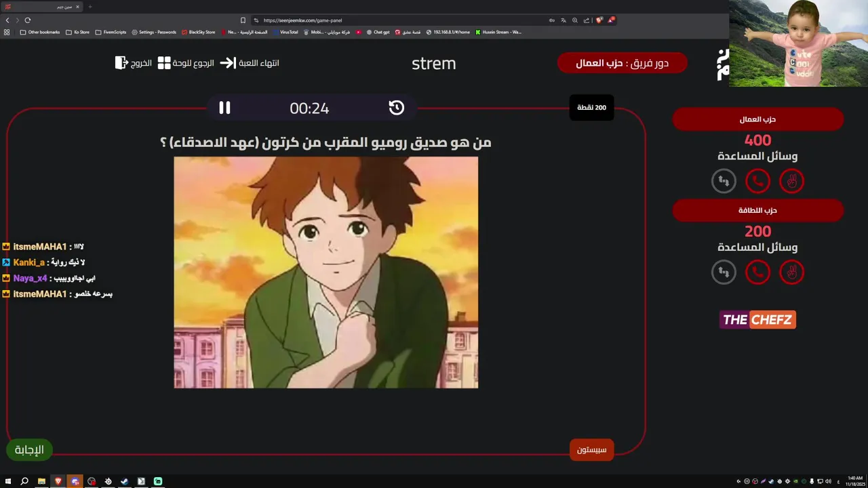Open the translate page icon
This screenshot has width=868, height=488.
pos(564,20)
